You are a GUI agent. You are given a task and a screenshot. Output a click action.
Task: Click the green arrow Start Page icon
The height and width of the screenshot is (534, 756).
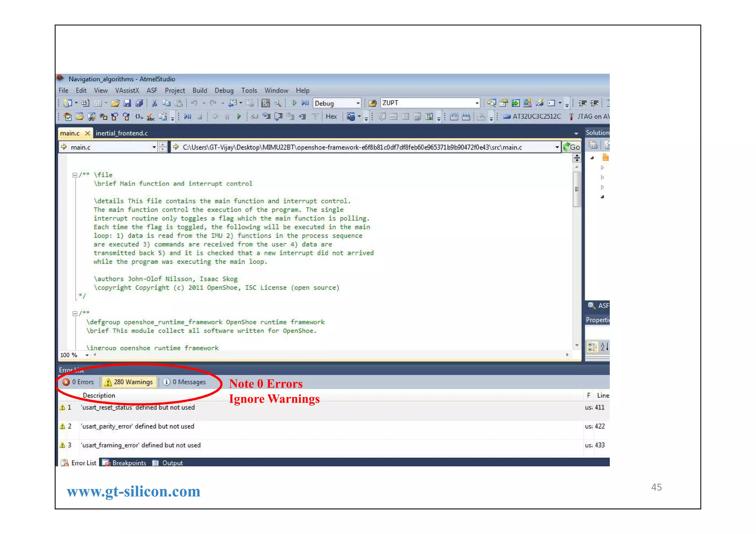tap(516, 103)
